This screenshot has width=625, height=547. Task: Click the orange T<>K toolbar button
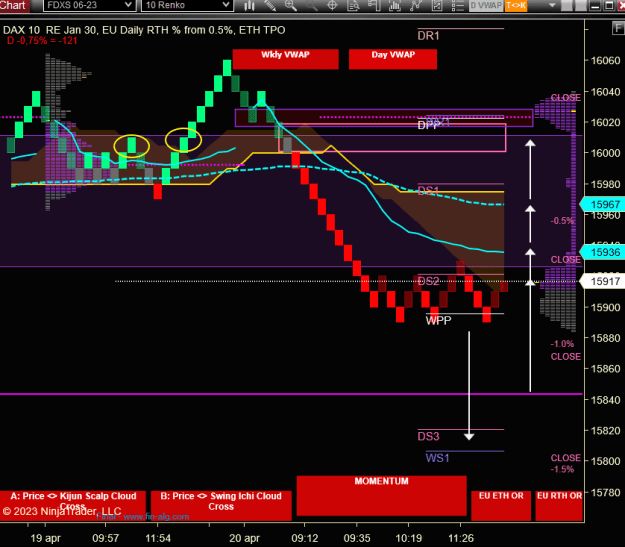[x=516, y=5]
